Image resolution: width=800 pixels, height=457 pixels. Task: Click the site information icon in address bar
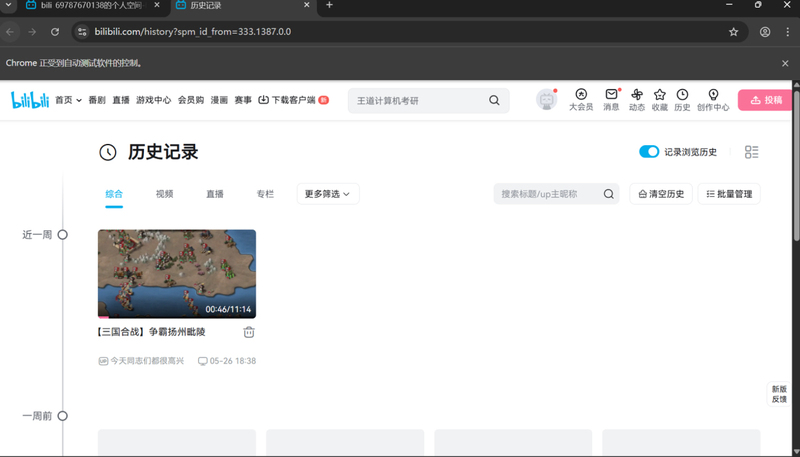coord(82,32)
